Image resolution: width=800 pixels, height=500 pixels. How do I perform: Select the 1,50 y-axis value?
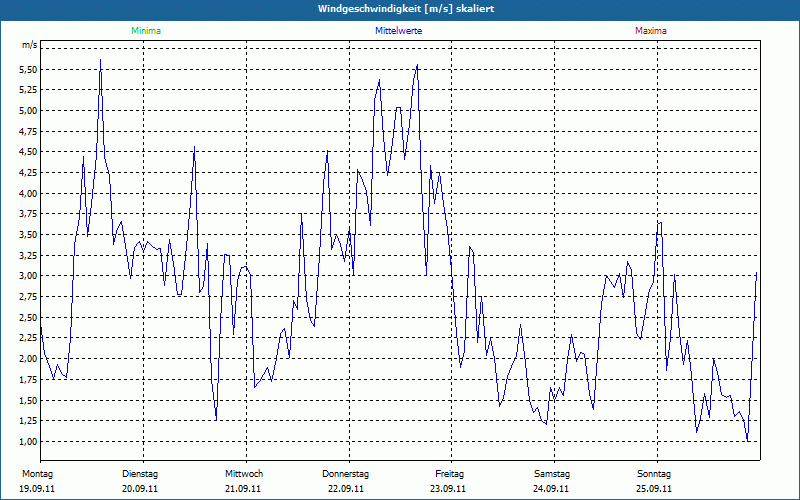[x=28, y=401]
